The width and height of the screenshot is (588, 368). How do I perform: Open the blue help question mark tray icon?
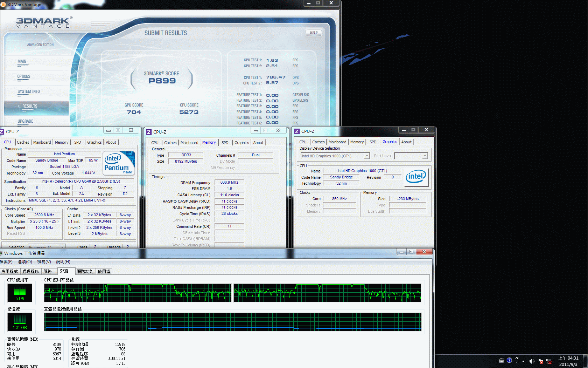(509, 360)
